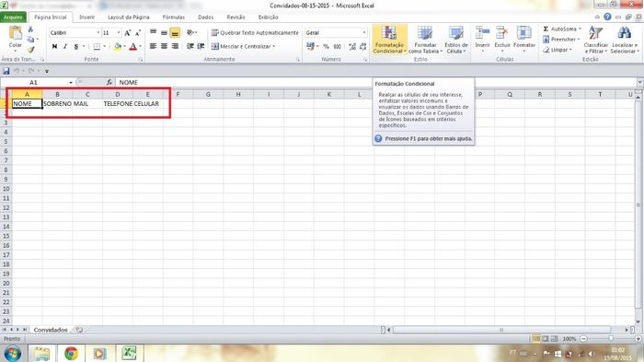This screenshot has width=644, height=362.
Task: Click the decrease decimal places icon
Action: point(362,46)
